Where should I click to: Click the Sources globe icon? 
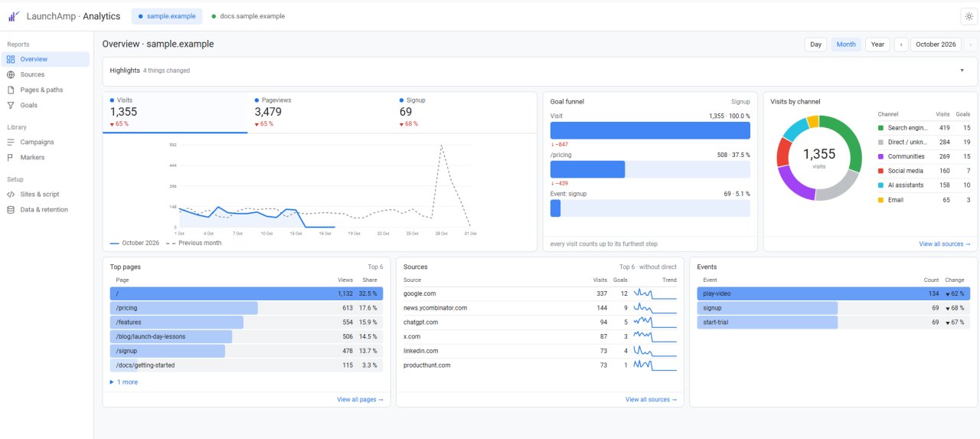tap(11, 74)
